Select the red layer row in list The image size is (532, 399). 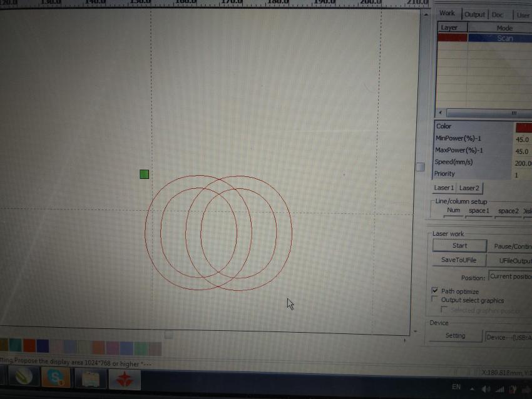click(x=452, y=38)
